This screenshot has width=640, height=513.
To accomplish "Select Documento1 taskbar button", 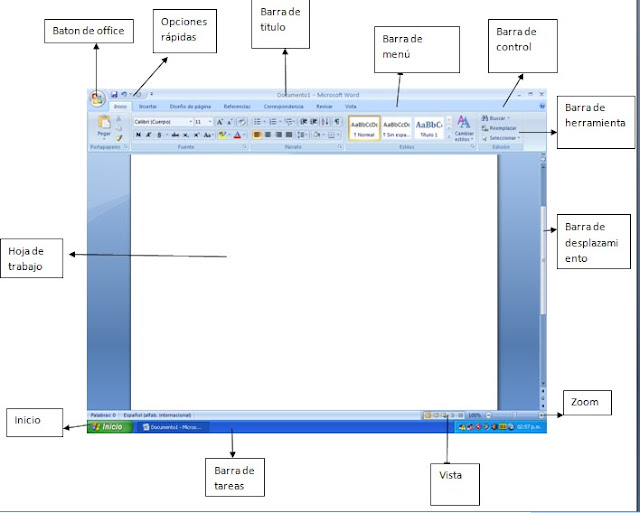I will [172, 427].
